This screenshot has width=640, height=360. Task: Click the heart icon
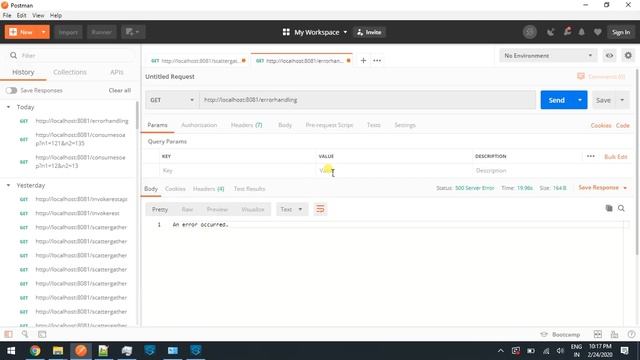point(598,32)
